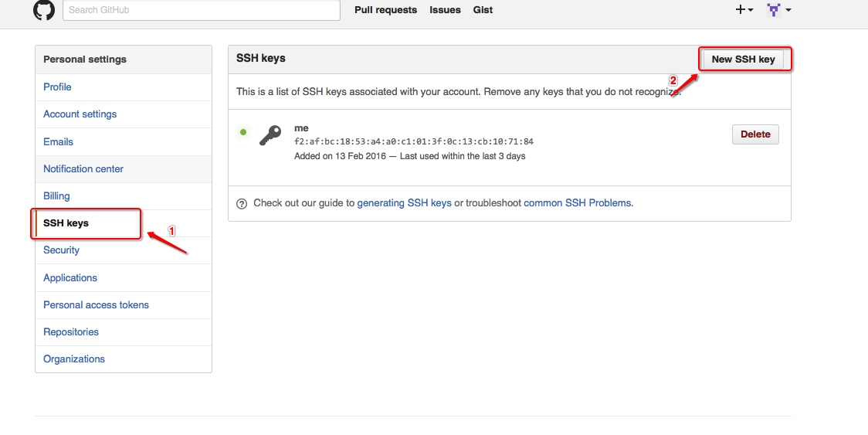Open Pull requests in top nav
The image size is (868, 435).
(386, 10)
